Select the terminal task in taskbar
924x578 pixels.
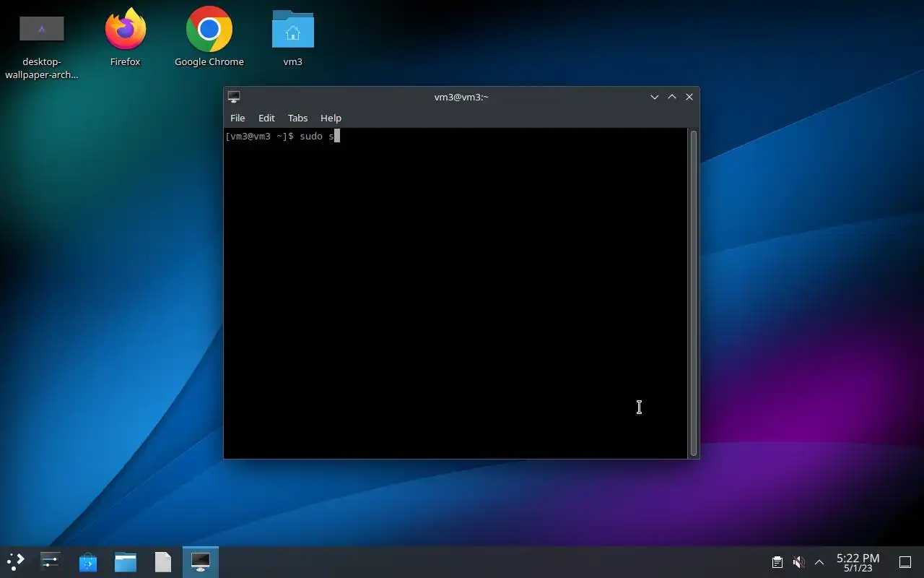201,561
